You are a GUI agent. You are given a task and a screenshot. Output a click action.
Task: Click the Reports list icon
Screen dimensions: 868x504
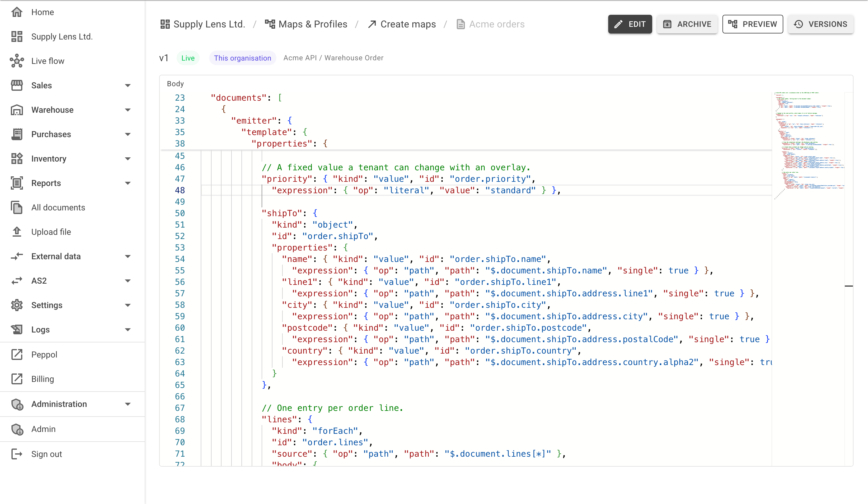pos(17,183)
